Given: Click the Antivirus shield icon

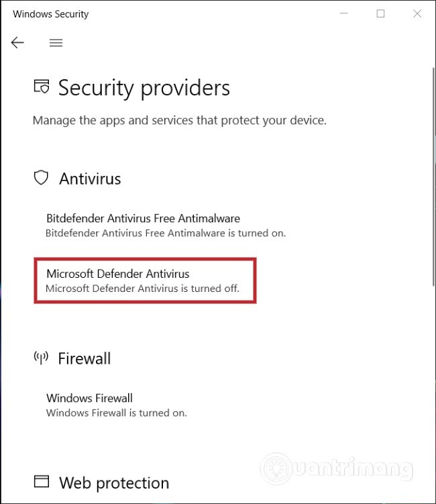Looking at the screenshot, I should click(x=42, y=178).
